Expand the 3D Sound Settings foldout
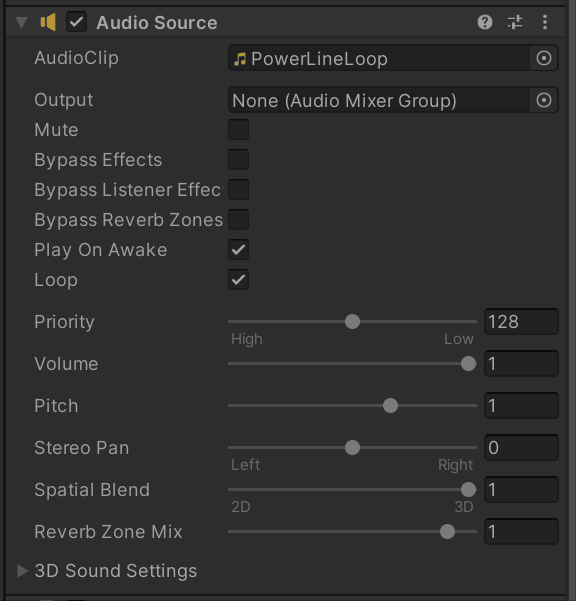The width and height of the screenshot is (576, 601). (23, 571)
